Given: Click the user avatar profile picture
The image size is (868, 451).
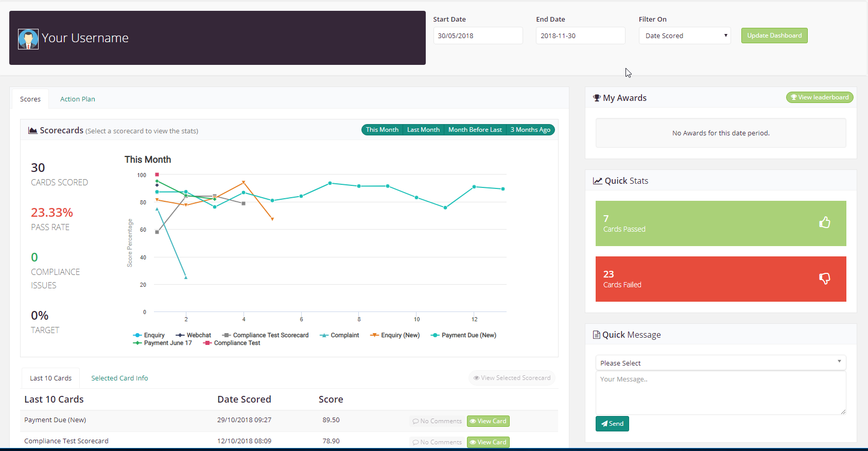Looking at the screenshot, I should click(x=28, y=39).
